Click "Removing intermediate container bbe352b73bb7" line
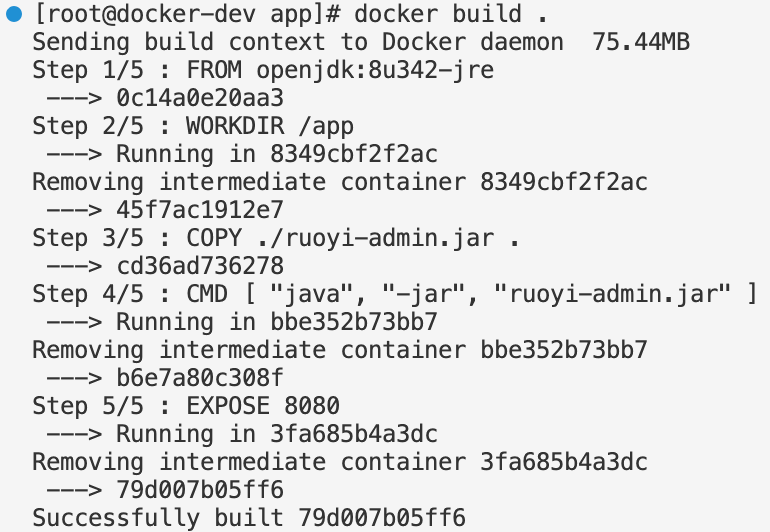770x532 pixels. coord(340,350)
